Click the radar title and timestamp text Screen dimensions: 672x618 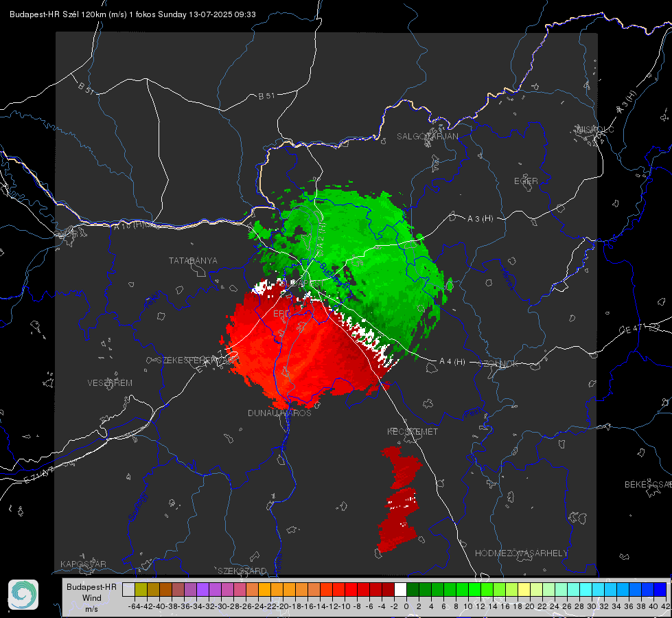132,14
